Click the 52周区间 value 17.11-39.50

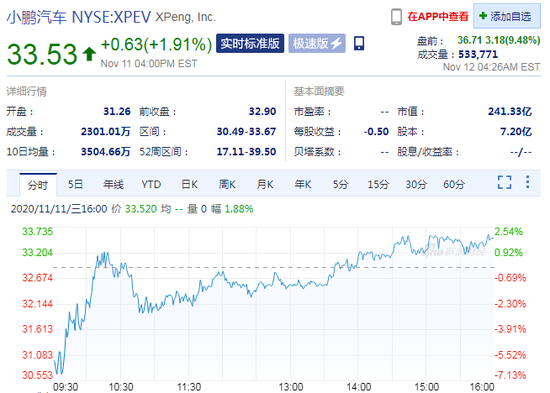pos(246,152)
